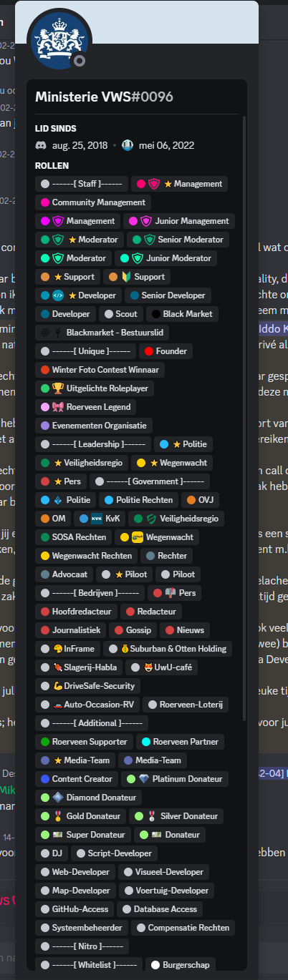Click the Winter Foto Contest Winnaar role

pyautogui.click(x=100, y=370)
